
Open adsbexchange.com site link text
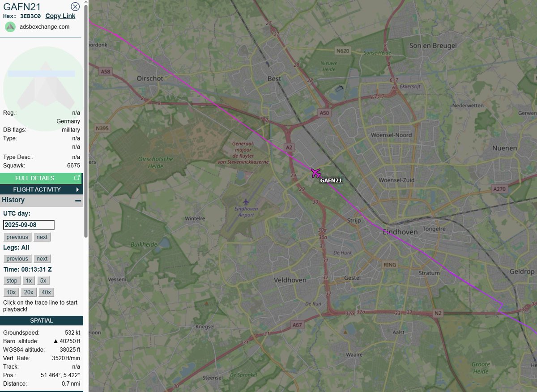(x=45, y=27)
